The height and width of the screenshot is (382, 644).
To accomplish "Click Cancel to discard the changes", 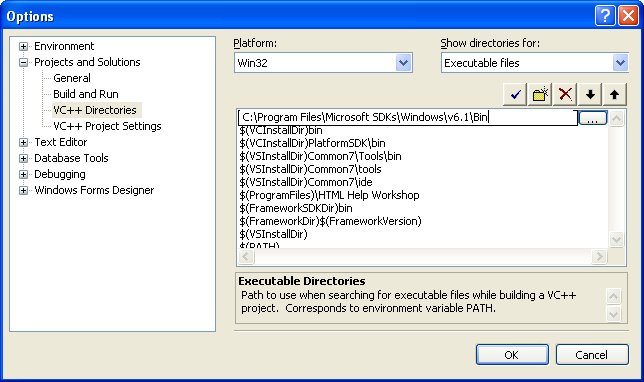I will click(x=592, y=354).
